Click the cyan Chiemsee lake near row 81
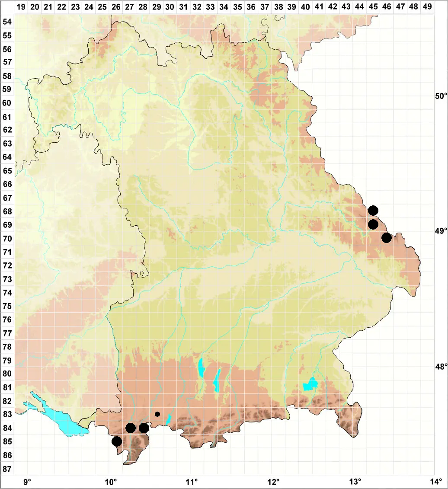448x489 pixels. pos(310,384)
